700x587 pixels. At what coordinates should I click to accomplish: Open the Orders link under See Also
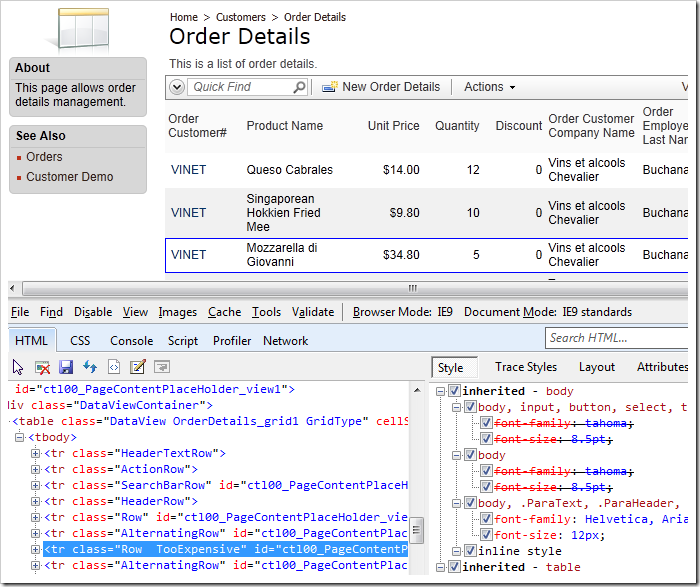(x=44, y=157)
